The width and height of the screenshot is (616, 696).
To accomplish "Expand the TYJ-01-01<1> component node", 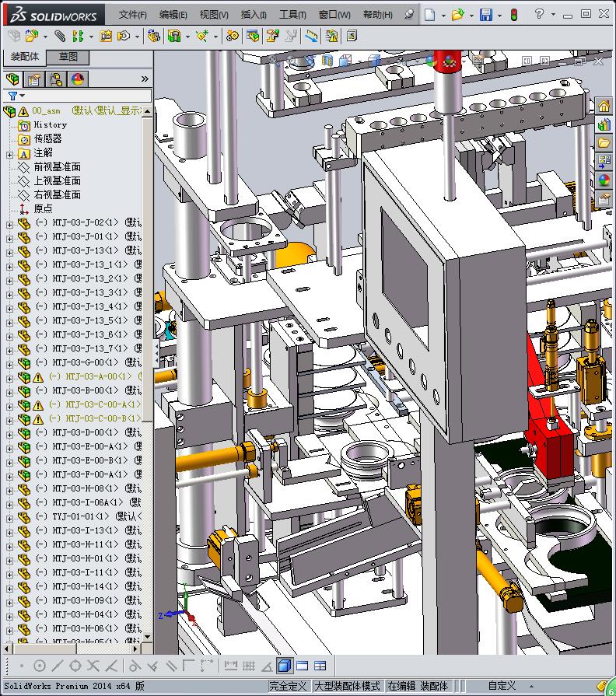I will pyautogui.click(x=10, y=519).
